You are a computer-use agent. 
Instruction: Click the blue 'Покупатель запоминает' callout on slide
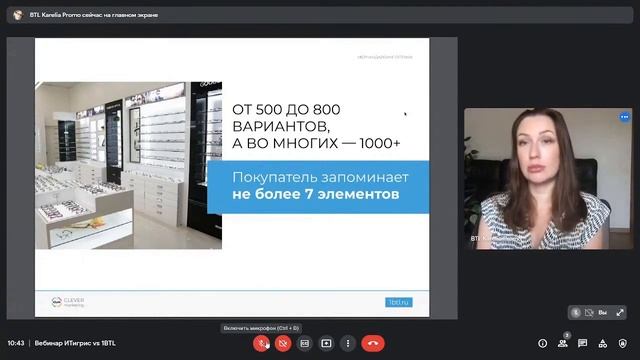click(x=318, y=187)
